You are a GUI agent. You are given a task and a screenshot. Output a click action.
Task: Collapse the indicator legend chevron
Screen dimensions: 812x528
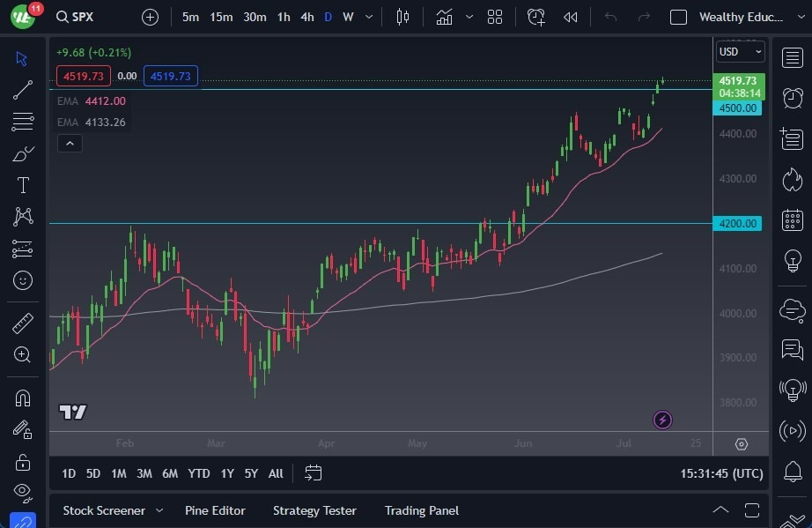(70, 143)
